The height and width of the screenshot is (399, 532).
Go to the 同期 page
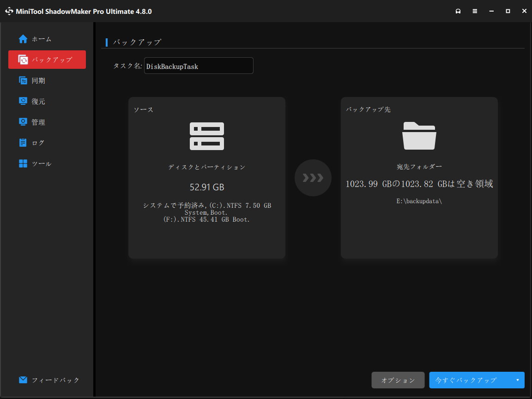click(38, 80)
